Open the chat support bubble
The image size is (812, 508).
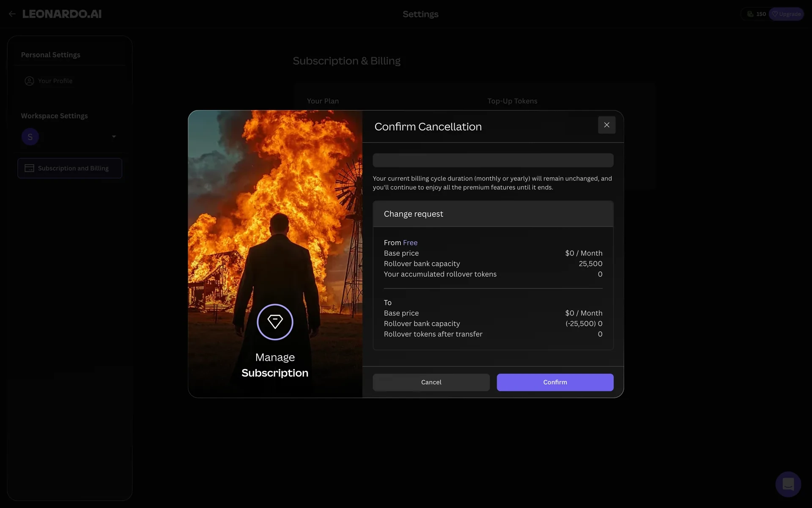pyautogui.click(x=788, y=484)
